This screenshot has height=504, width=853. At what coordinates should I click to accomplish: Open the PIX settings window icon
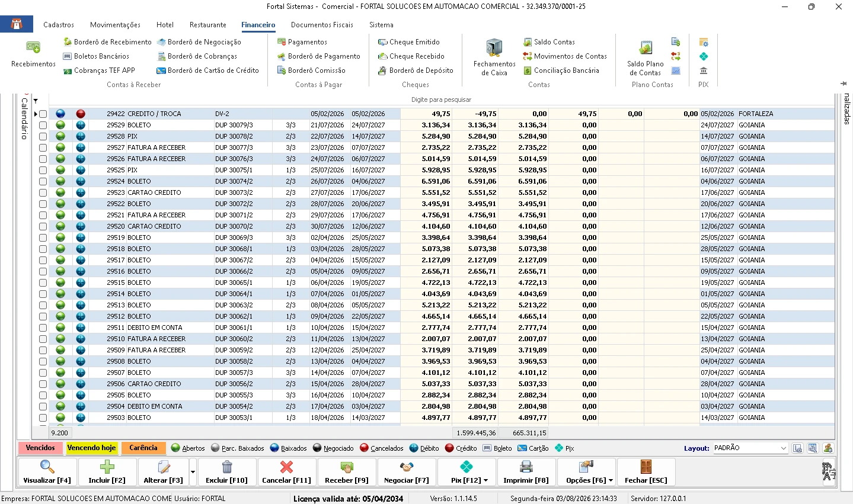pos(704,42)
